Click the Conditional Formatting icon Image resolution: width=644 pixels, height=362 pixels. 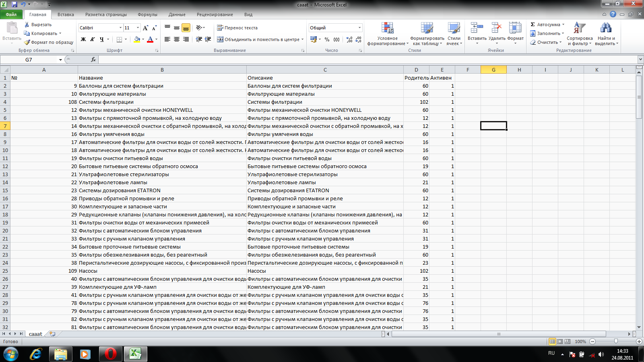pos(387,28)
